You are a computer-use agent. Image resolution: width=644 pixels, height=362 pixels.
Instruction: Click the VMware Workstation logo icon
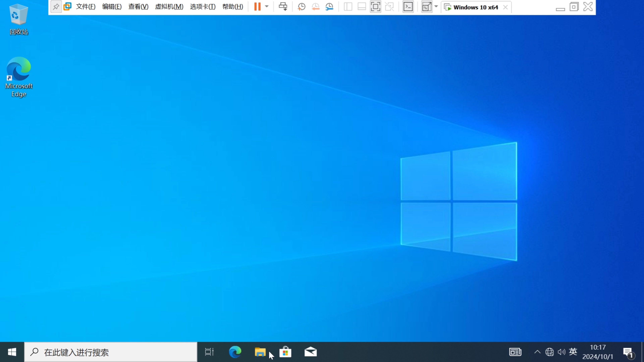tap(67, 7)
